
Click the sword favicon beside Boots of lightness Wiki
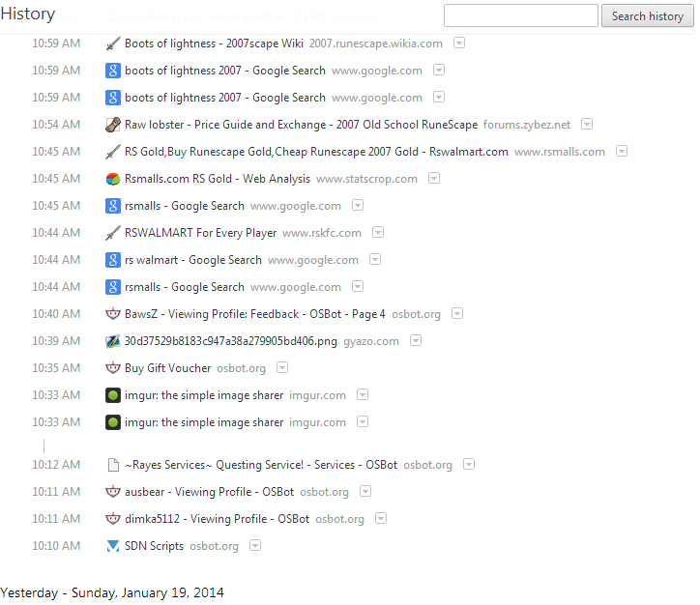coord(112,43)
